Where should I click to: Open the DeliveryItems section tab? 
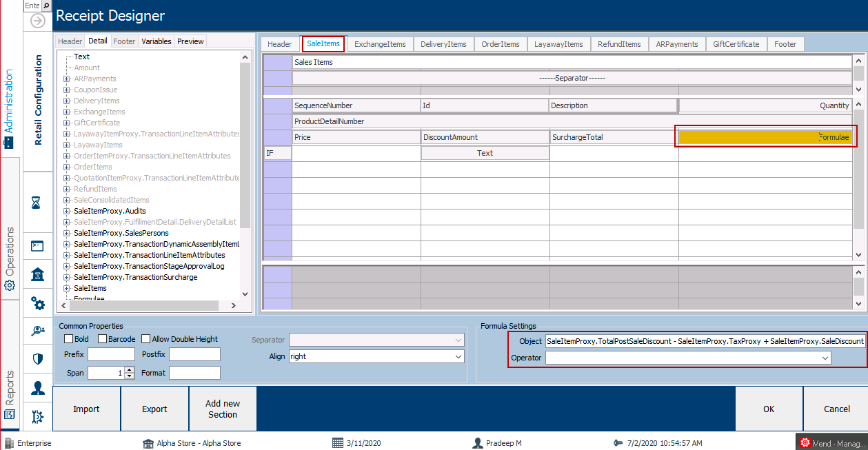coord(443,44)
